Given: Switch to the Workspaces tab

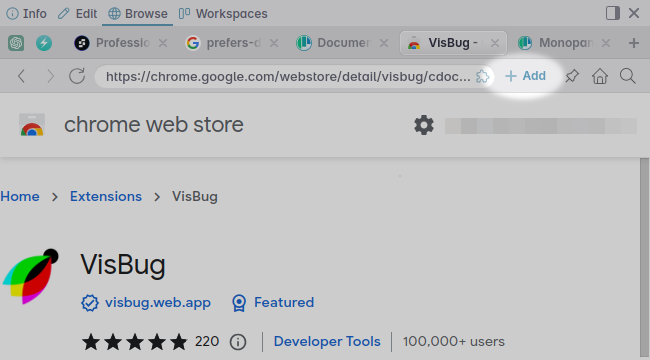Looking at the screenshot, I should (223, 14).
